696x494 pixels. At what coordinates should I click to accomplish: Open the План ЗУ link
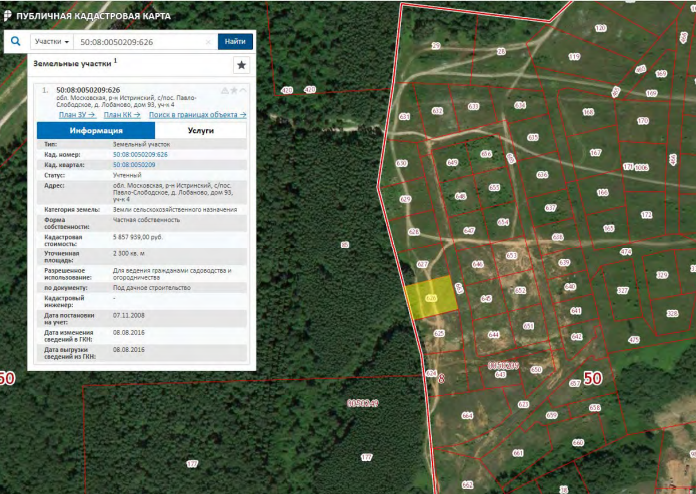tap(77, 115)
